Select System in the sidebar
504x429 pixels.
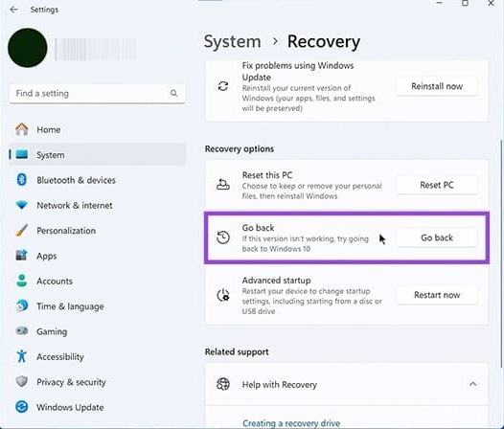[98, 155]
